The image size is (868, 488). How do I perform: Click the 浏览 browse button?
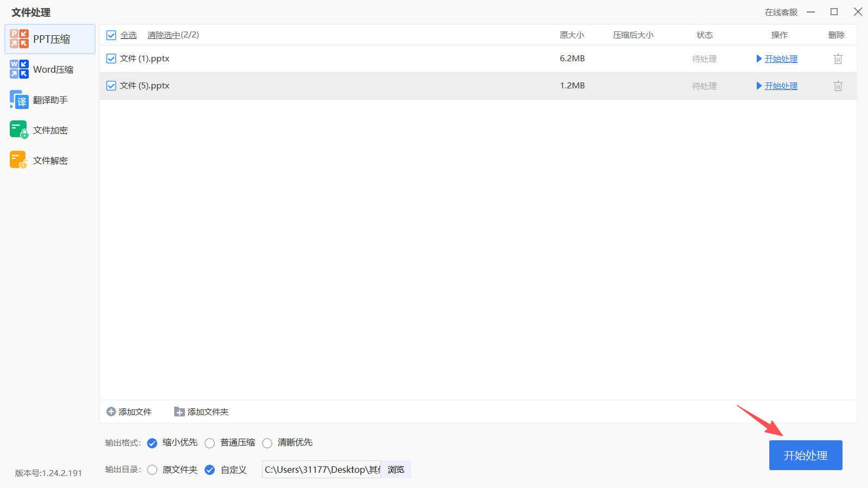(396, 470)
